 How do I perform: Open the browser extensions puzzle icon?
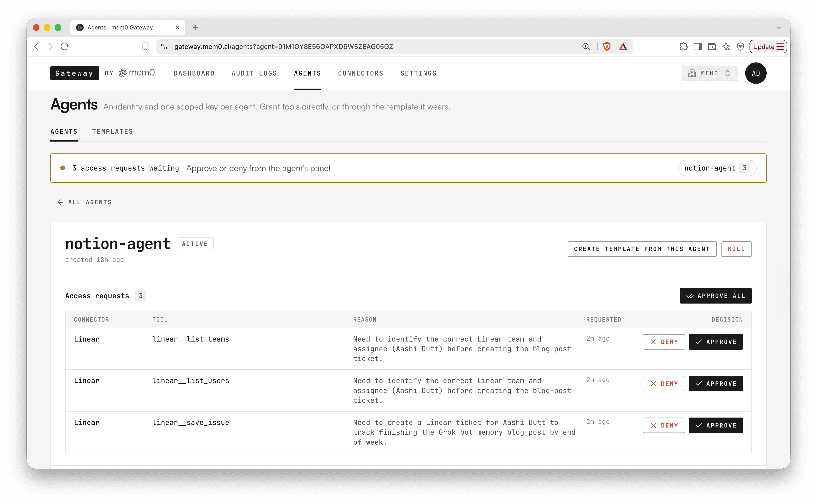[683, 47]
